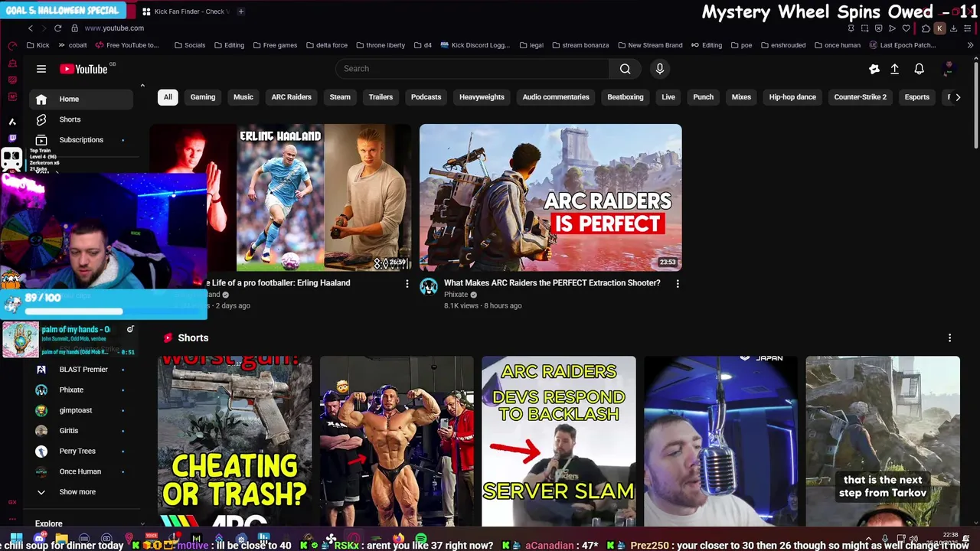
Task: Open the ARC RAIDERS IS PERFECT thumbnail
Action: (x=550, y=197)
